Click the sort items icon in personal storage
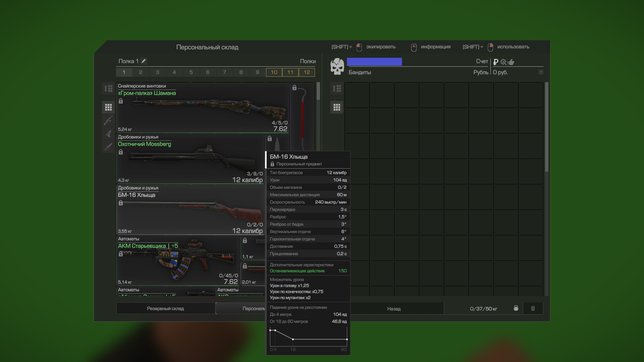The image size is (644, 362). tap(108, 88)
